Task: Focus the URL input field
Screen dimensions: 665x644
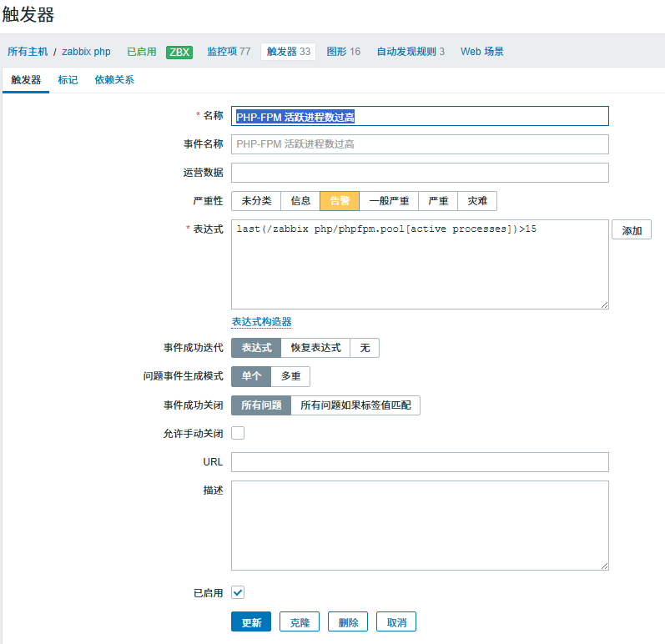Action: [x=420, y=462]
